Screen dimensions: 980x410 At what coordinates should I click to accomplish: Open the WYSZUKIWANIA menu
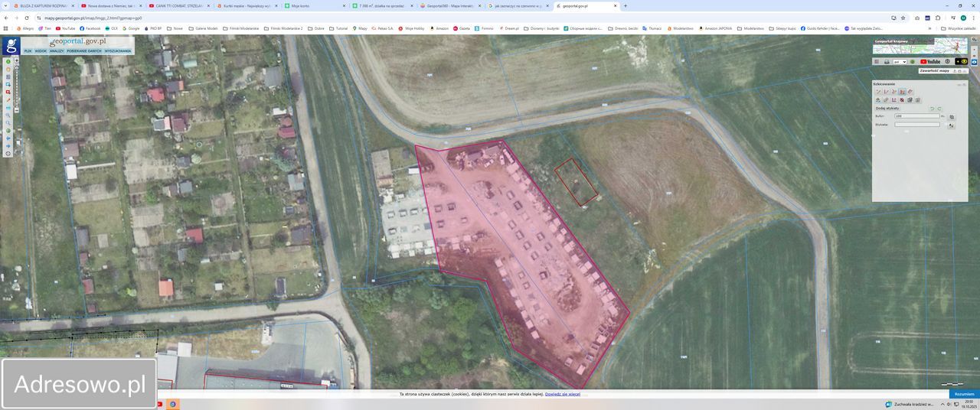click(x=118, y=51)
